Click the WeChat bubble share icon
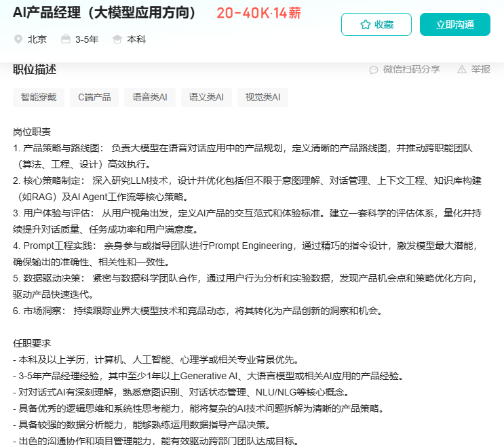 pyautogui.click(x=374, y=69)
